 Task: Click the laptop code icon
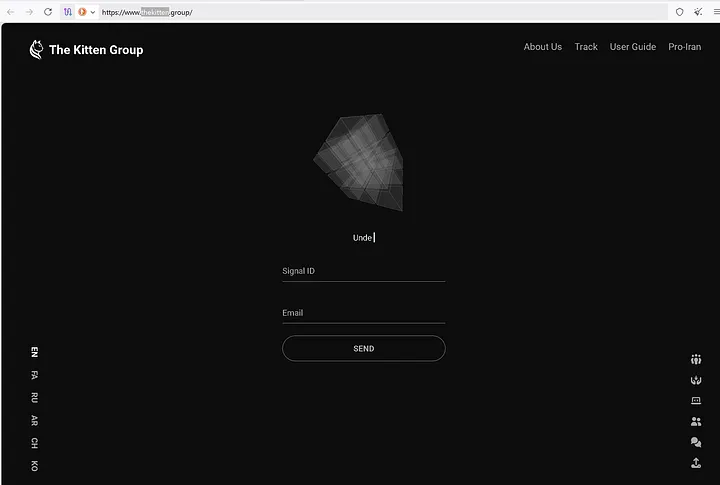point(696,400)
